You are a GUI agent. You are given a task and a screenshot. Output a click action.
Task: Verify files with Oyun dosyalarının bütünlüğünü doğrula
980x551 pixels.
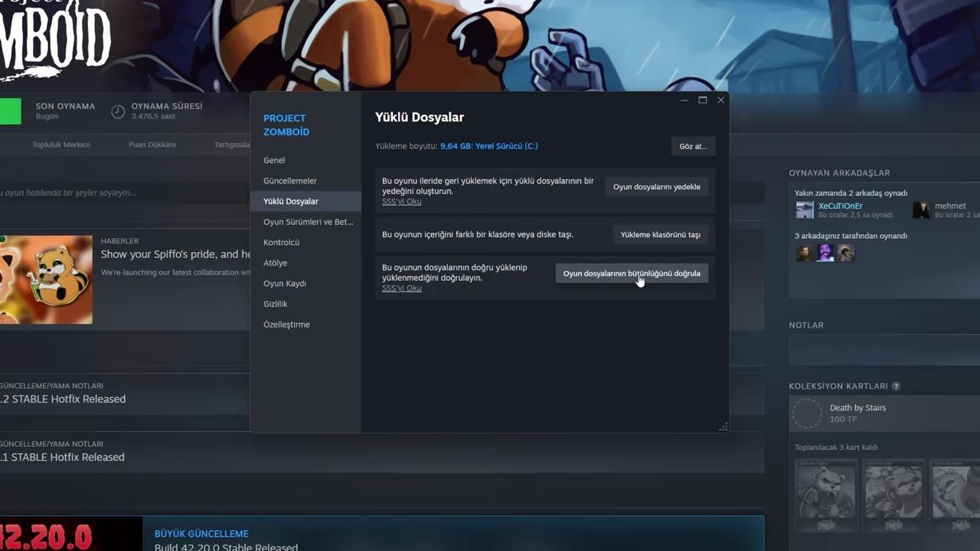click(x=632, y=273)
